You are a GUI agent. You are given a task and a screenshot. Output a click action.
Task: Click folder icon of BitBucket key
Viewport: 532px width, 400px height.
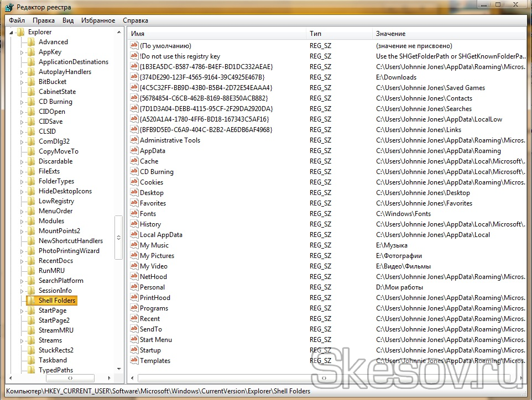[32, 82]
